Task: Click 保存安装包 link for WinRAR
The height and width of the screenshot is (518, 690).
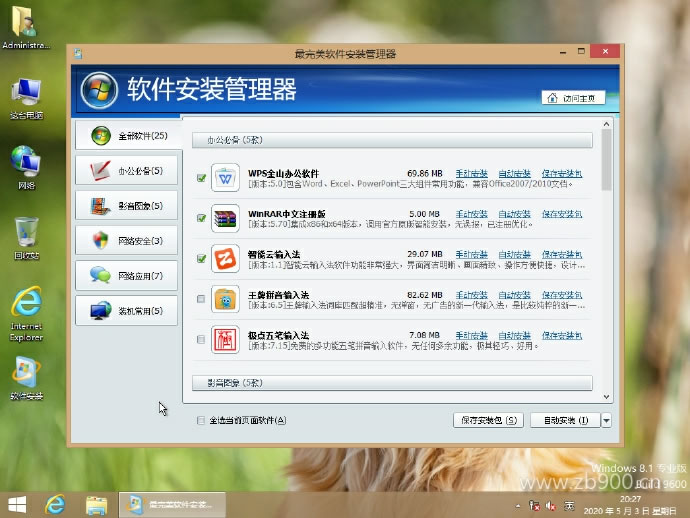Action: tap(562, 214)
